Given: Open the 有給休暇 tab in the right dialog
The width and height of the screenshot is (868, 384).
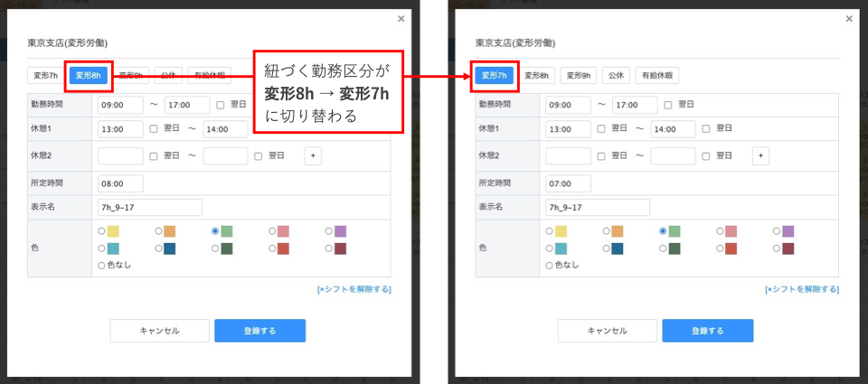Looking at the screenshot, I should (657, 76).
